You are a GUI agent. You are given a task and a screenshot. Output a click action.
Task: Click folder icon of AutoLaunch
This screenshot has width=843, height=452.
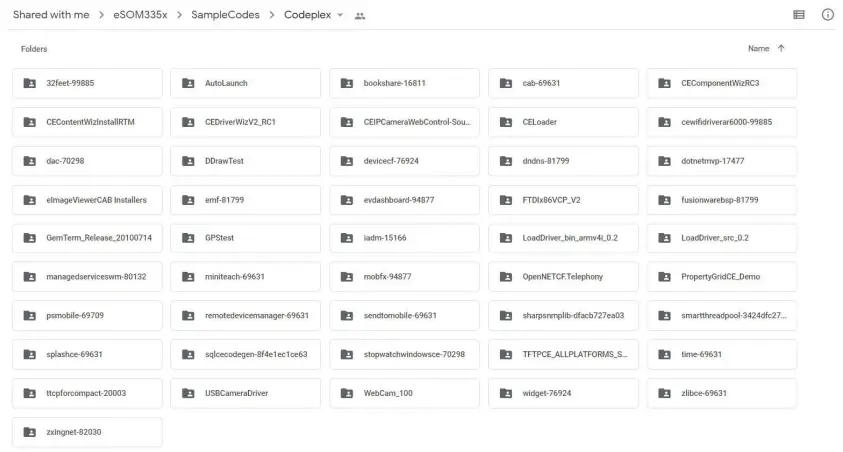click(188, 83)
